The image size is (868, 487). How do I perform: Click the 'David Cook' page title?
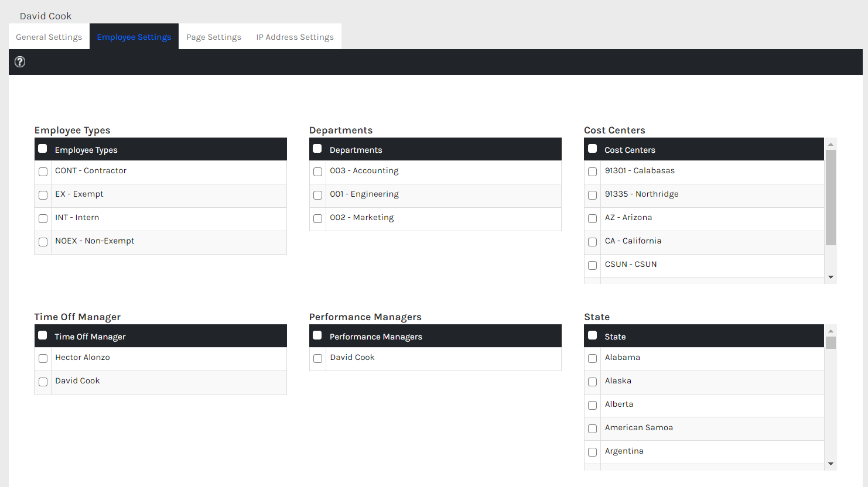[x=46, y=16]
